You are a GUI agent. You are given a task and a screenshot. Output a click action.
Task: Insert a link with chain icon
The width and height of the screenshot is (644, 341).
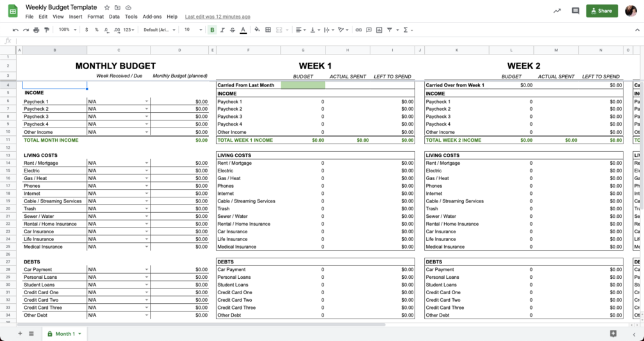[x=359, y=30]
